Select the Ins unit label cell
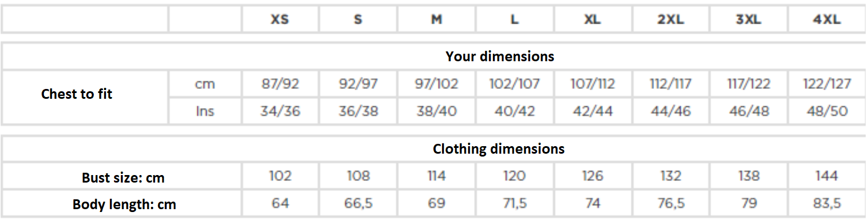This screenshot has height=223, width=868. pos(205,111)
